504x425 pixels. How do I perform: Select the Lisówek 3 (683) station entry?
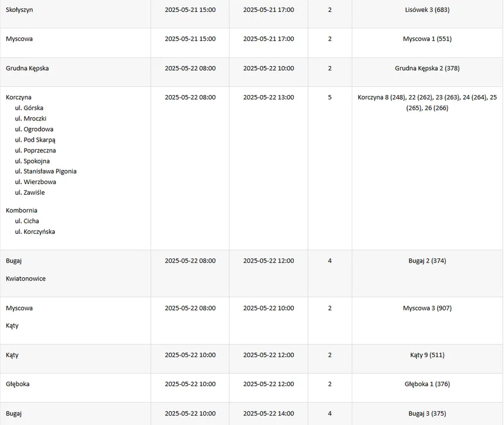click(x=427, y=10)
